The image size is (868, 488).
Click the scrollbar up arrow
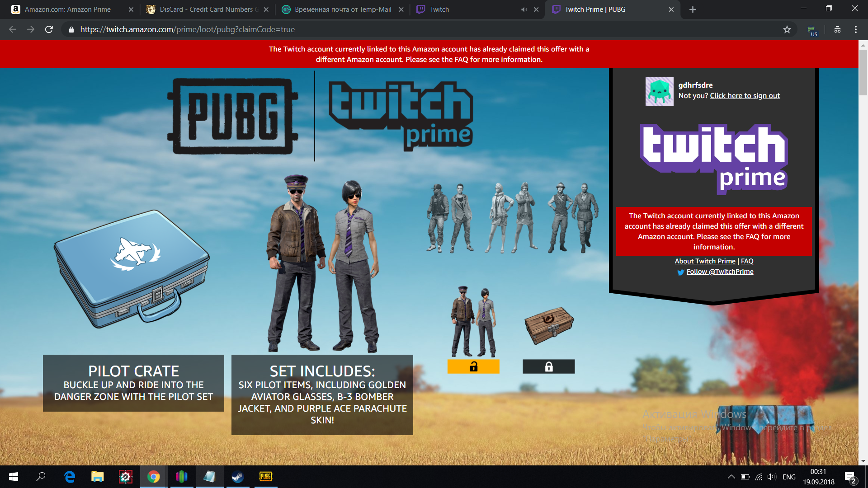(x=863, y=45)
